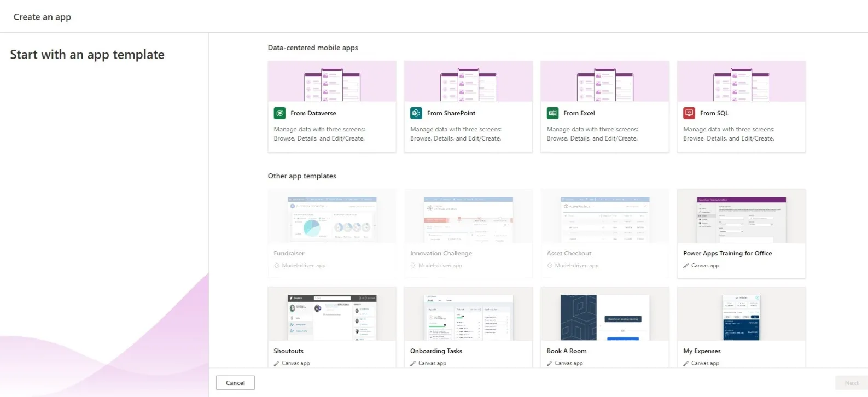Viewport: 868px width, 397px height.
Task: Select the My Expenses template thumbnail
Action: (741, 314)
